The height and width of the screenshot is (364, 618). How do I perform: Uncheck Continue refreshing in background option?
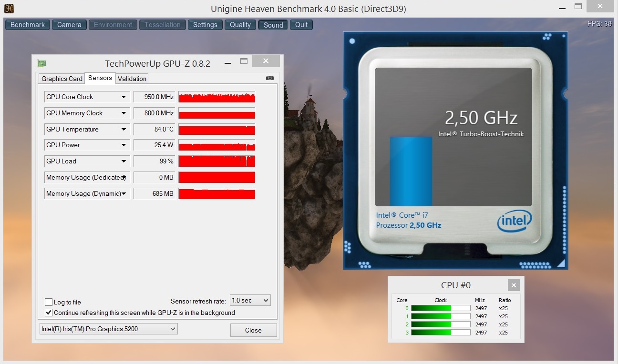(x=49, y=313)
